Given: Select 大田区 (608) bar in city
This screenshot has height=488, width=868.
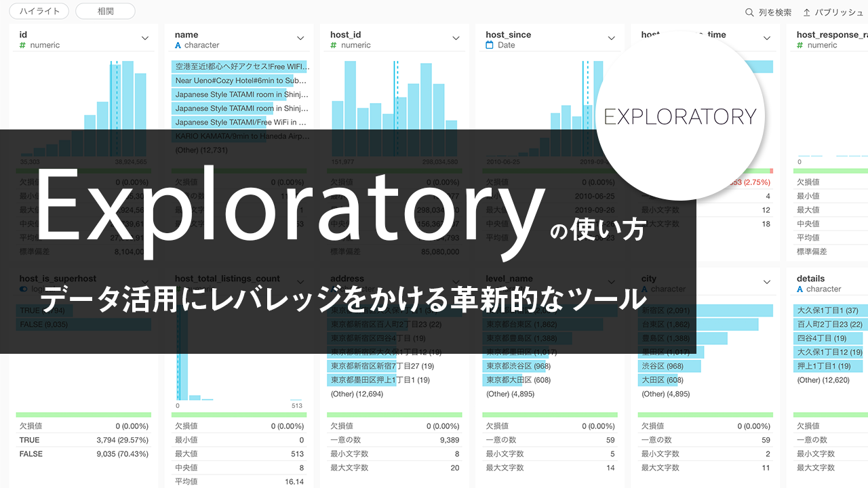Looking at the screenshot, I should tap(662, 380).
